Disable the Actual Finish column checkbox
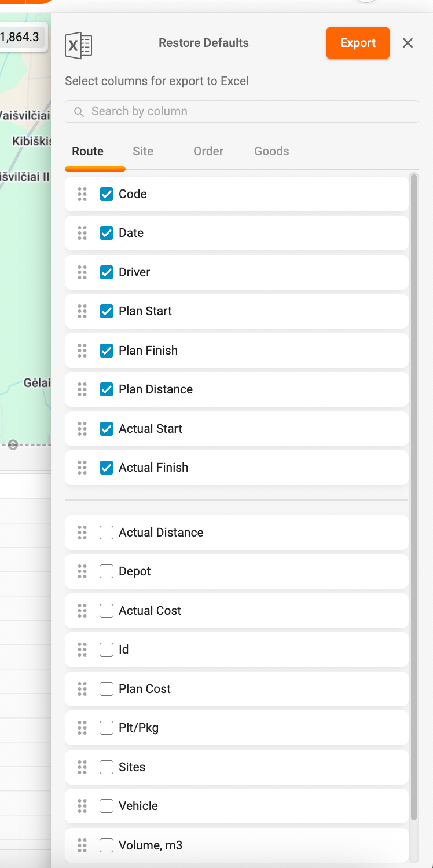 coord(107,468)
